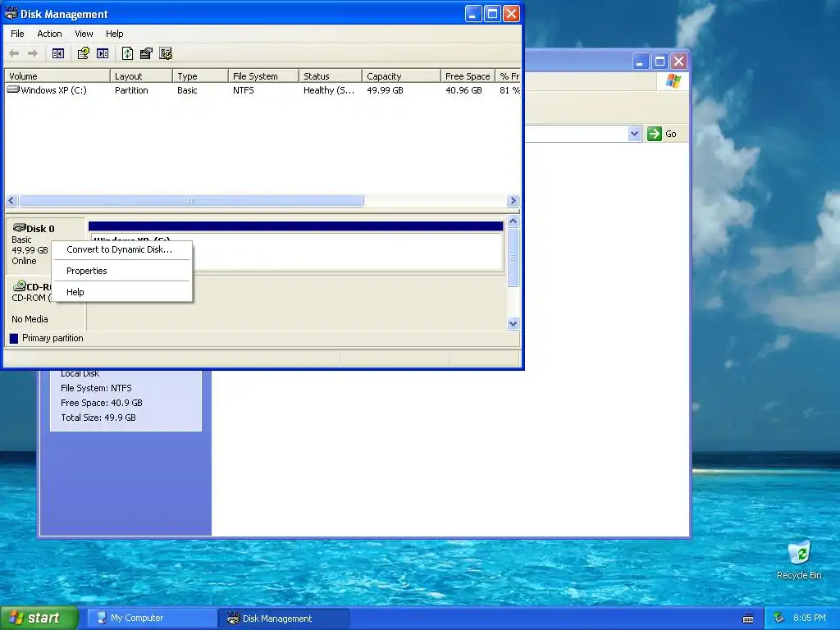Image resolution: width=840 pixels, height=630 pixels.
Task: Click the 49.99 GB capacity cell
Action: (x=385, y=90)
